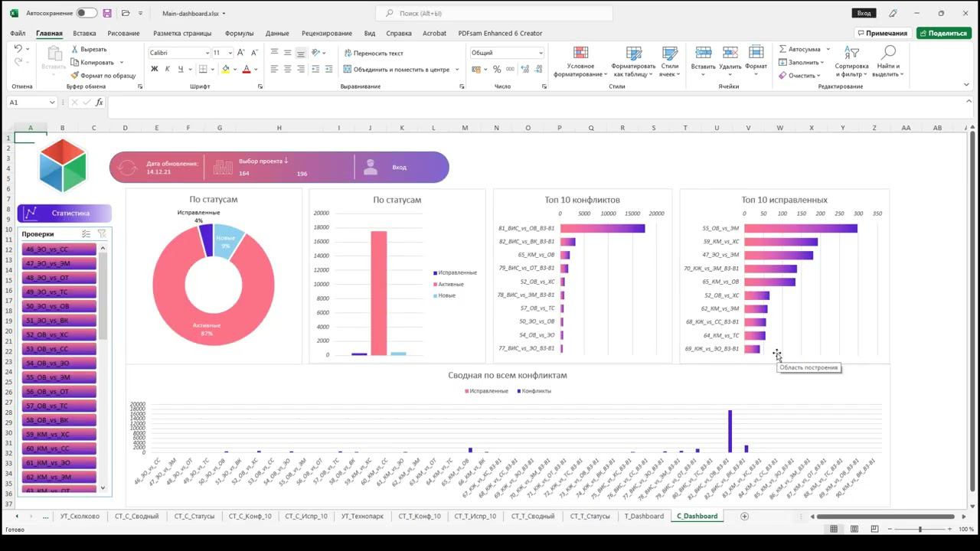The image size is (980, 551).
Task: Click the refresh icon beside Дата обновления
Action: (x=127, y=168)
